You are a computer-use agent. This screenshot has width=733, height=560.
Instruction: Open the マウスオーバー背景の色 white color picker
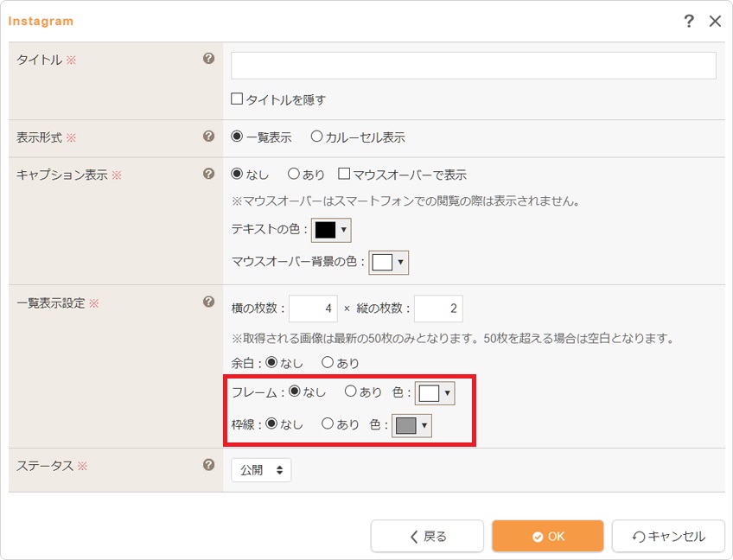tap(388, 262)
